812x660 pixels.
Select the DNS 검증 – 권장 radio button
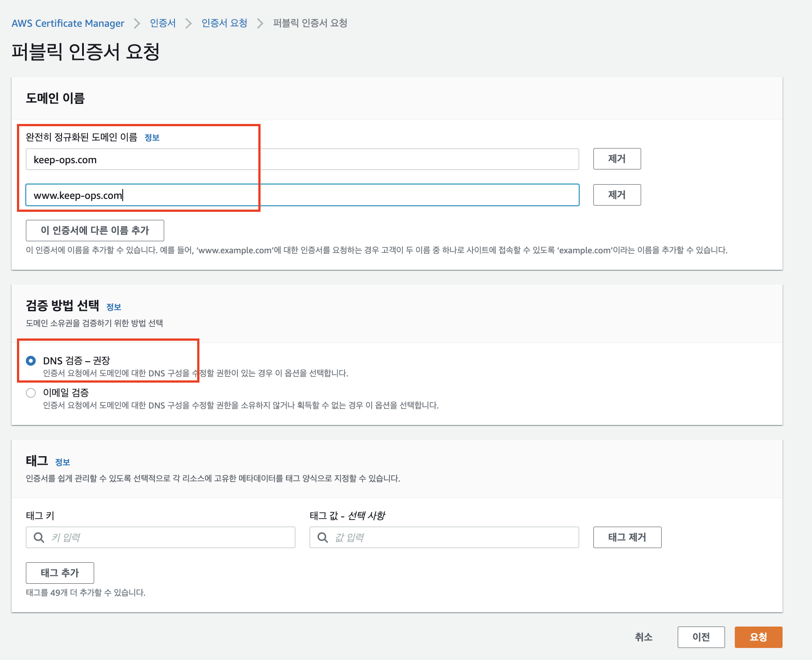[31, 361]
